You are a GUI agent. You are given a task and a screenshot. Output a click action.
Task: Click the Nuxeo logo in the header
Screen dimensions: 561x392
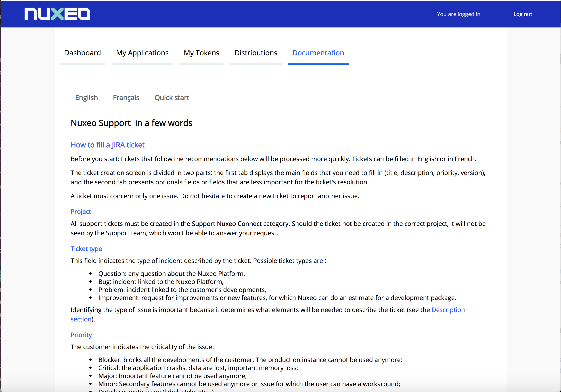click(x=57, y=14)
